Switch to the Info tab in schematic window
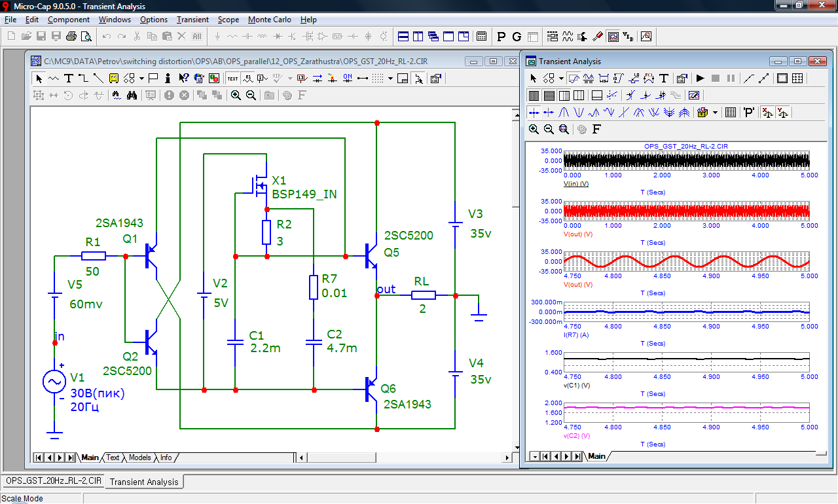838x504 pixels. tap(166, 458)
